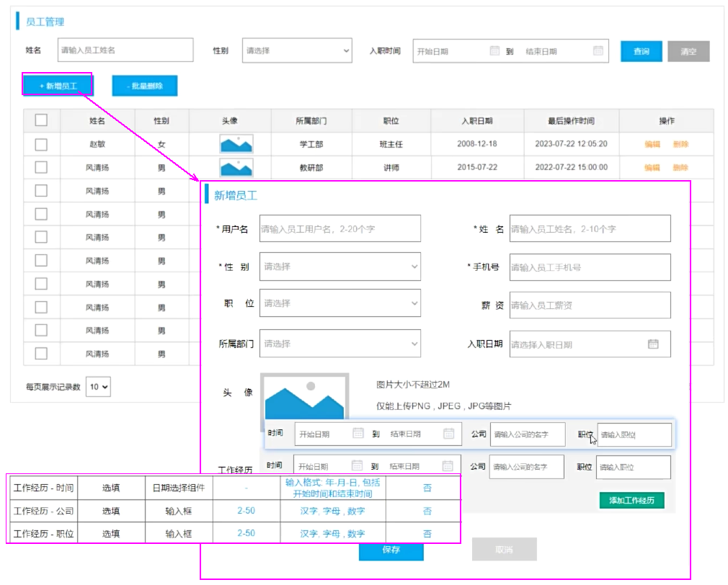Viewport: 728px width, 585px height.
Task: Click 删除 link in 赵敏 row
Action: tap(680, 144)
